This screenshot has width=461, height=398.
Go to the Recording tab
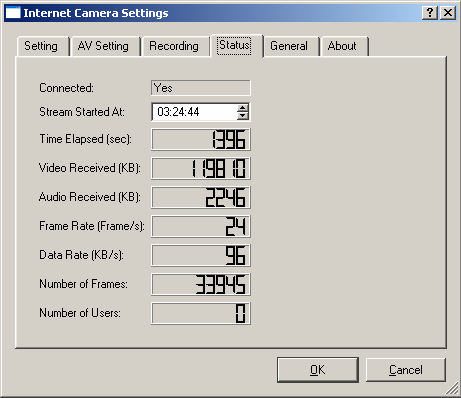pyautogui.click(x=175, y=46)
